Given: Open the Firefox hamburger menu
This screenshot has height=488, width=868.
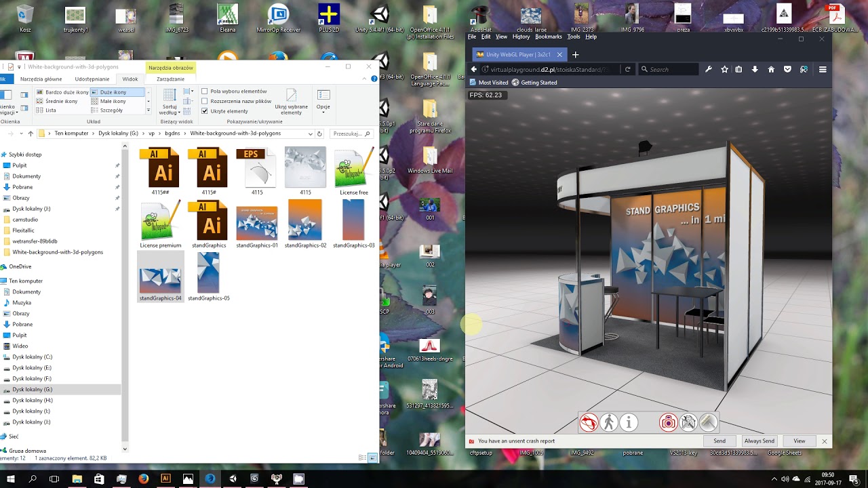Looking at the screenshot, I should coord(823,69).
